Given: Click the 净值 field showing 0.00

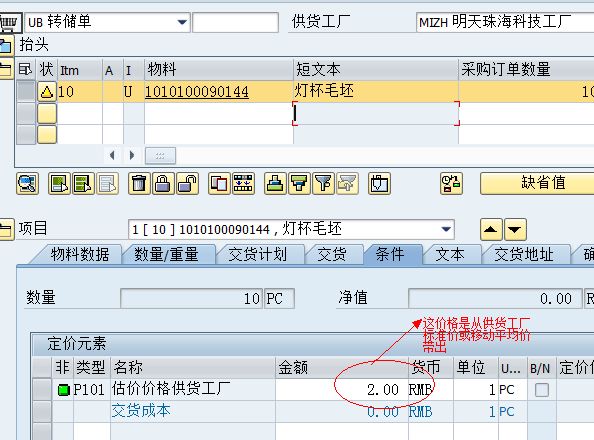Looking at the screenshot, I should (495, 299).
